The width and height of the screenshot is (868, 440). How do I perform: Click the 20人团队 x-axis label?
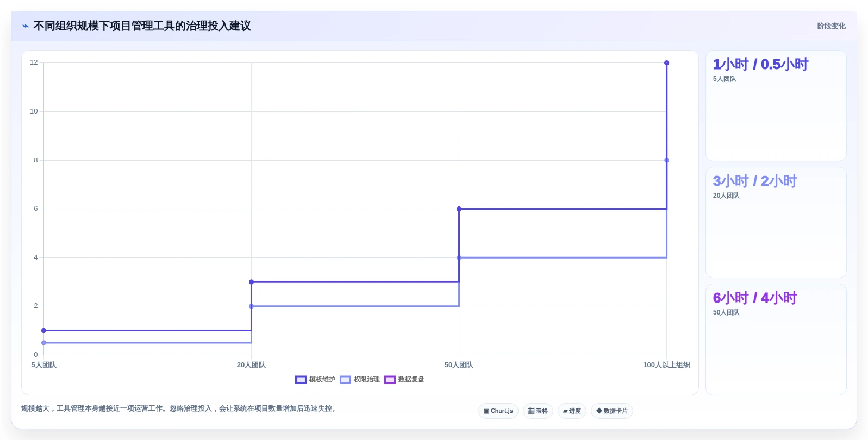point(251,365)
